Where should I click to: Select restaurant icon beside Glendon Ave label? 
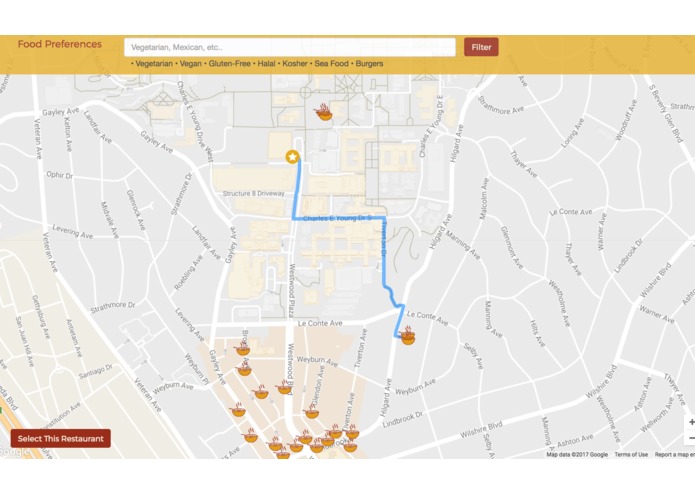tap(311, 412)
